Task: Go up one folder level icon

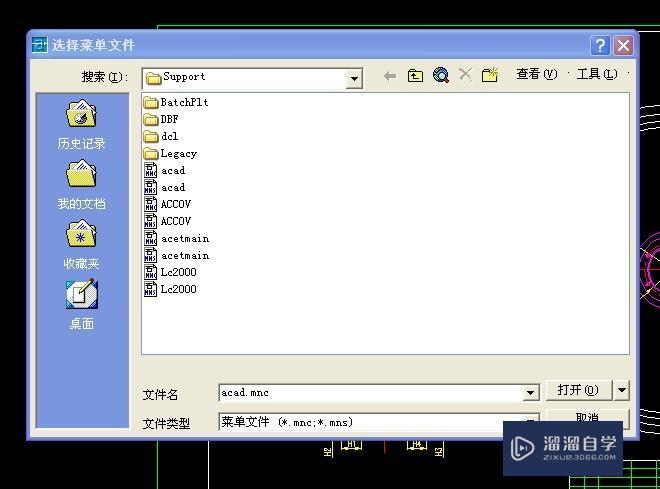Action: [415, 76]
